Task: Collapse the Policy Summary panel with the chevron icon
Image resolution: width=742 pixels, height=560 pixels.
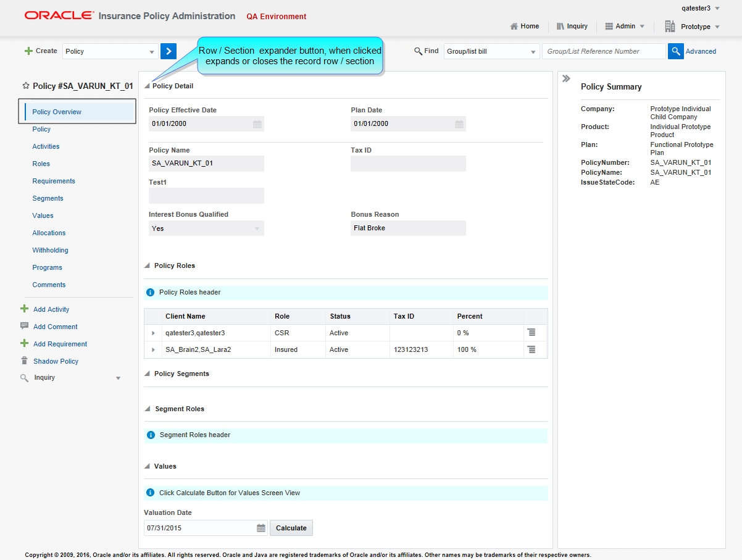Action: click(x=567, y=78)
